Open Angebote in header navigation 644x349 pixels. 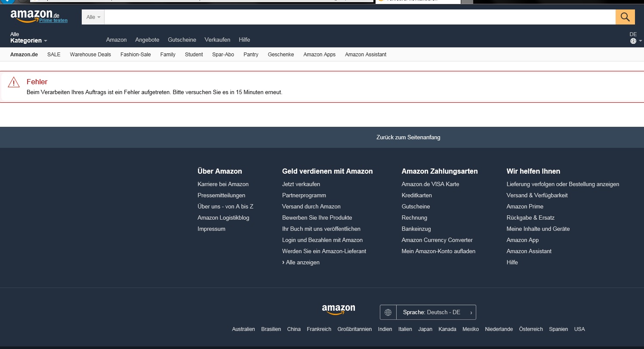(147, 40)
